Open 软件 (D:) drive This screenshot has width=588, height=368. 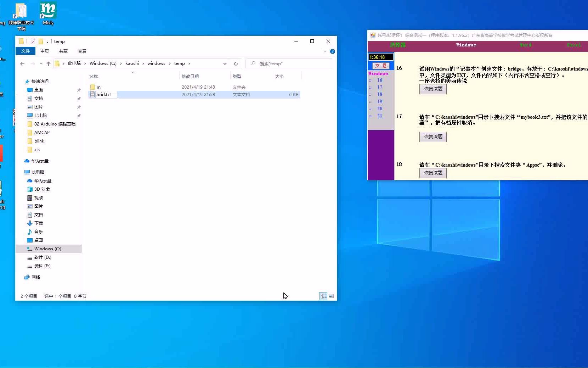pyautogui.click(x=43, y=257)
